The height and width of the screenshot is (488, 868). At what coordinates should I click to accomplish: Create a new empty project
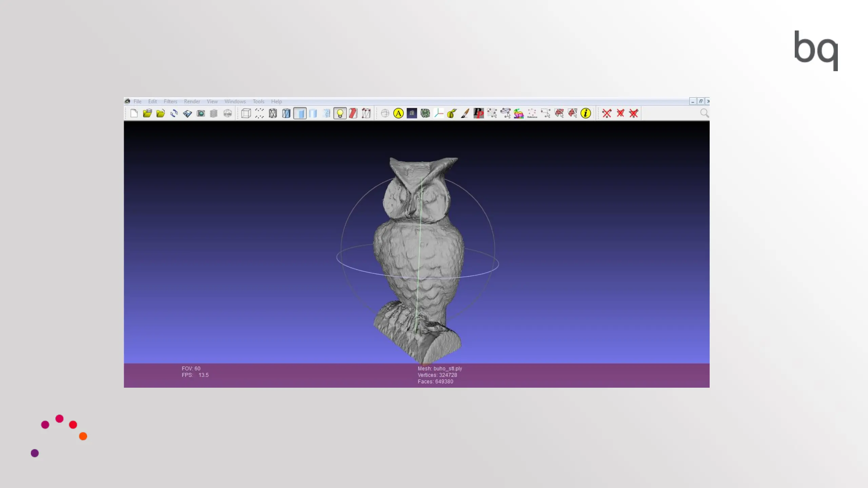click(134, 113)
